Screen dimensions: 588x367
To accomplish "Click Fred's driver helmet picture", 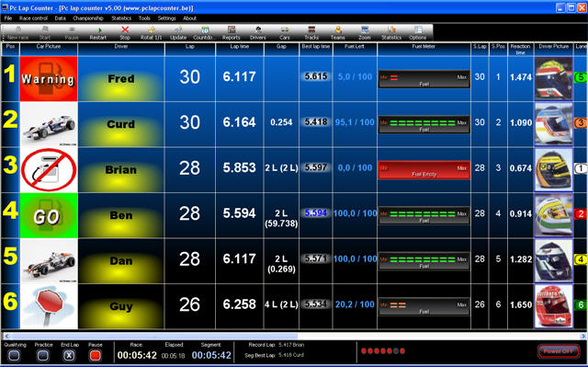I will (553, 78).
